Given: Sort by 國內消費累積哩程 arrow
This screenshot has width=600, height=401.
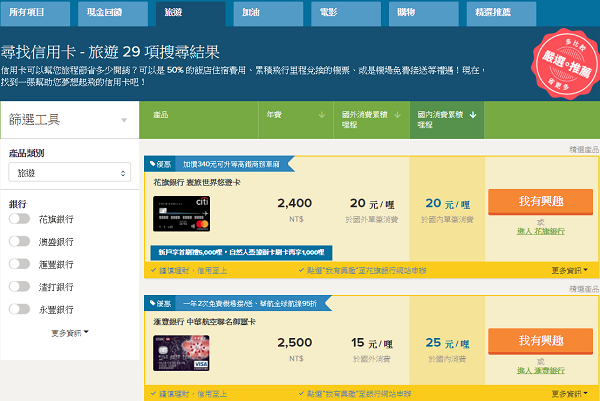Looking at the screenshot, I should (473, 115).
